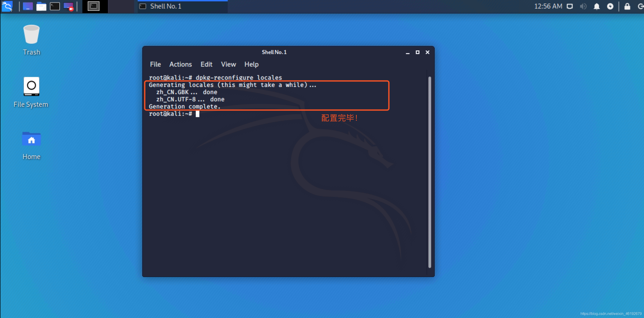Click the Shell No. 1 taskbar button
The width and height of the screenshot is (644, 318).
point(182,6)
